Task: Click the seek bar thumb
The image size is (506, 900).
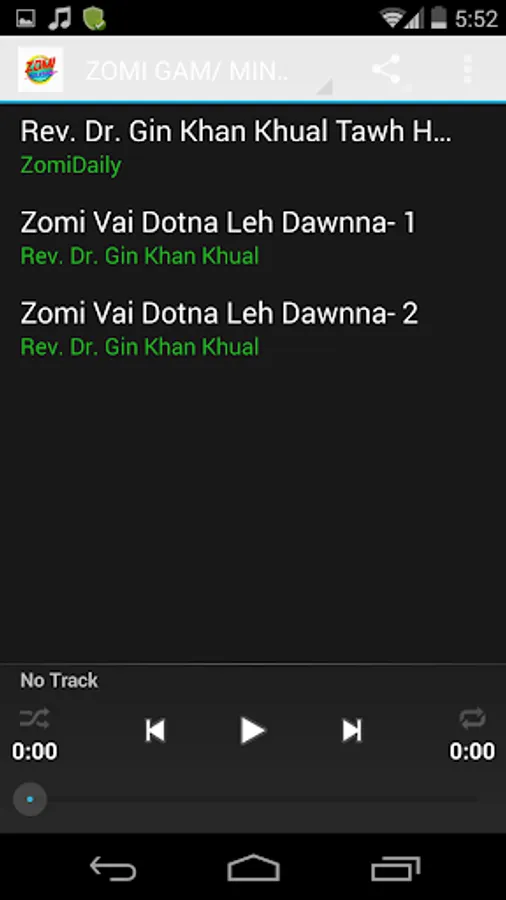Action: coord(30,799)
